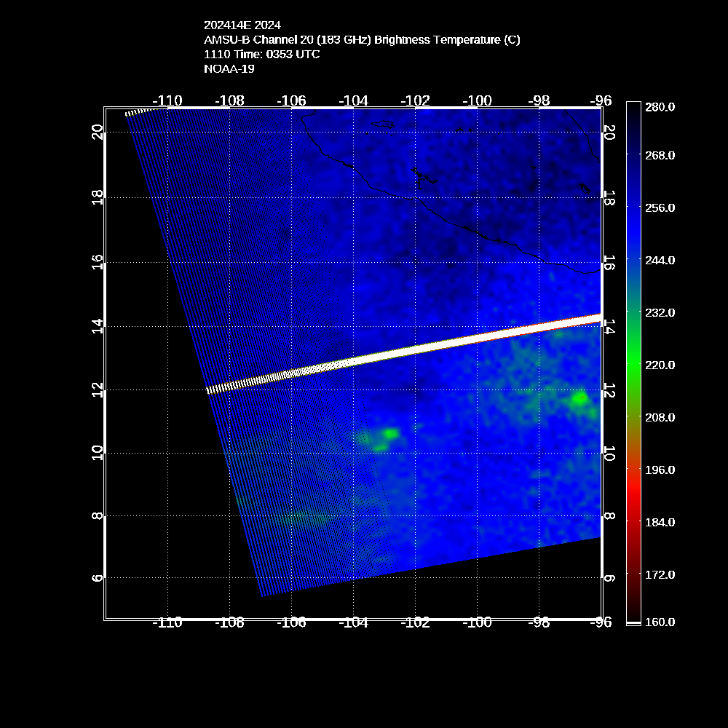The width and height of the screenshot is (728, 728).
Task: Click the colorbar value '220.0'
Action: point(660,365)
